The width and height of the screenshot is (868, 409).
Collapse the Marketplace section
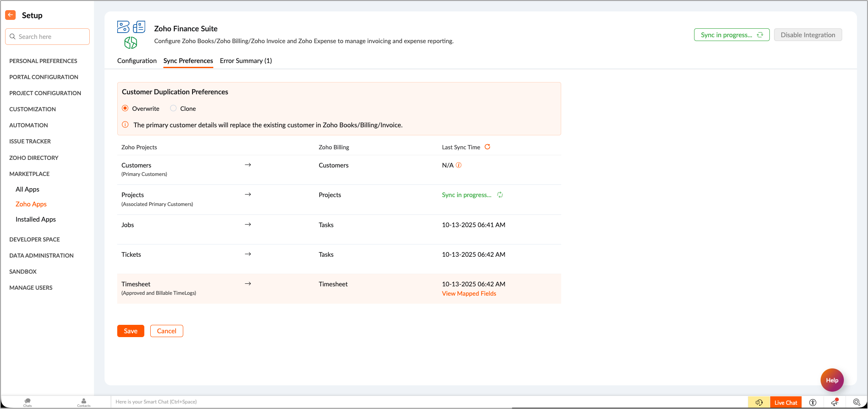pos(30,174)
